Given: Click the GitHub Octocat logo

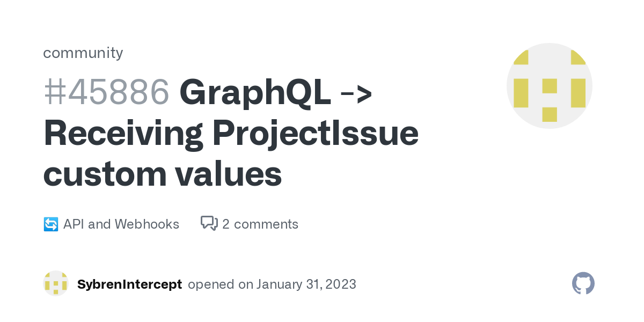Looking at the screenshot, I should (583, 283).
